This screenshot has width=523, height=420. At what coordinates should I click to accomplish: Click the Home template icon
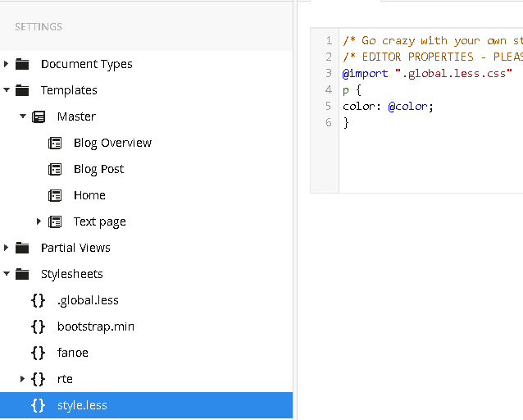tap(55, 195)
